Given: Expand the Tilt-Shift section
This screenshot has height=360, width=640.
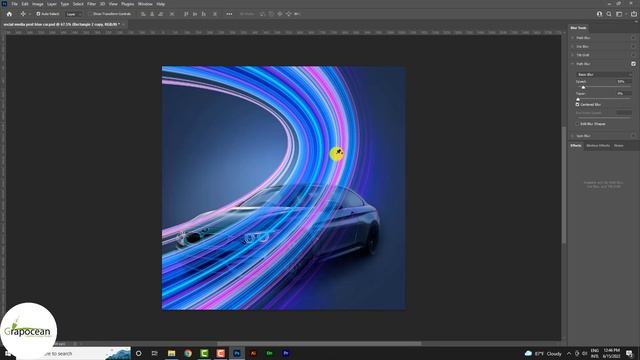Looking at the screenshot, I should (x=573, y=55).
